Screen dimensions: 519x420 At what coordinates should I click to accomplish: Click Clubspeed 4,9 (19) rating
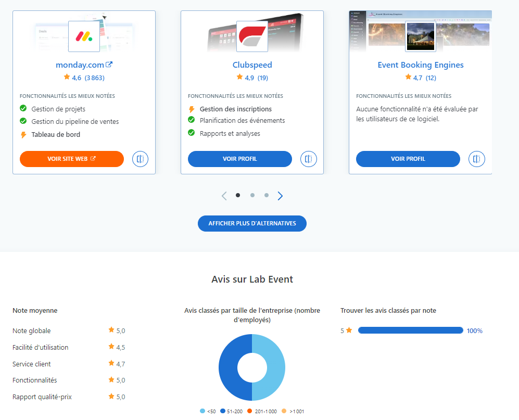coord(252,78)
